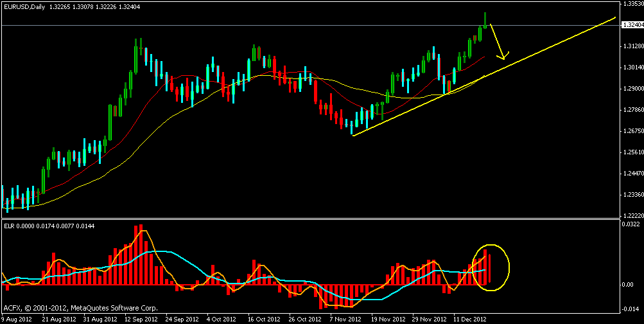Click the 1.29000 price axis label

(x=632, y=88)
